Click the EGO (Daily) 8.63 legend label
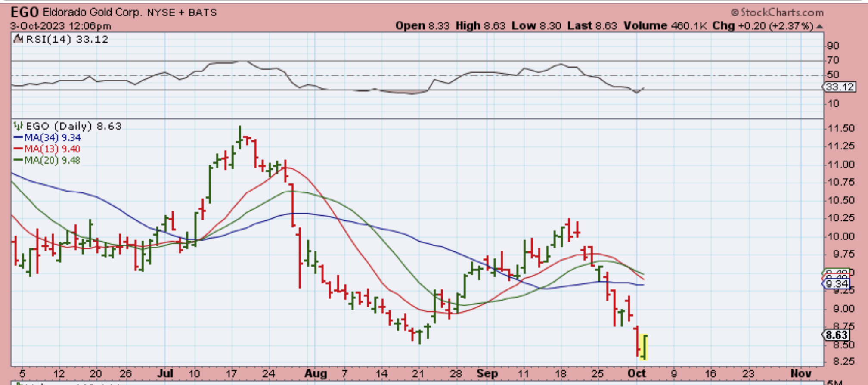Screen dimensions: 868x385 coord(74,126)
